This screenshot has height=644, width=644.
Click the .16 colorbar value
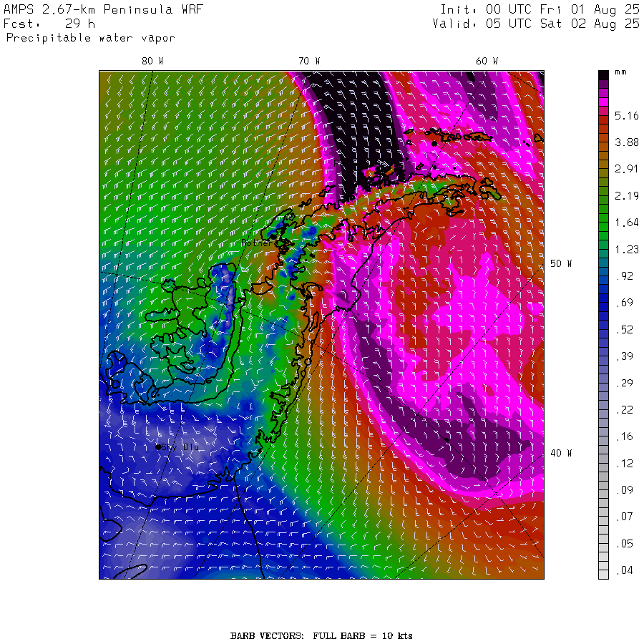pos(625,436)
